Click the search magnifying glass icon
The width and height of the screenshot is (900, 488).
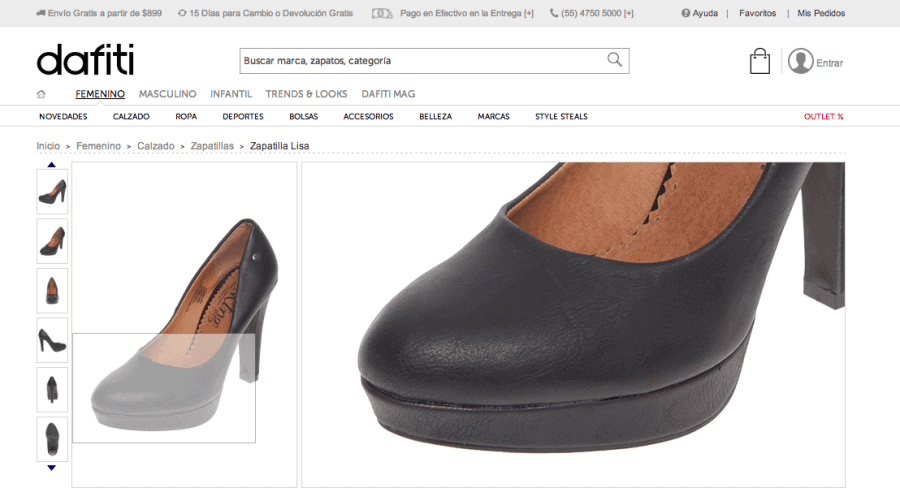(x=615, y=60)
